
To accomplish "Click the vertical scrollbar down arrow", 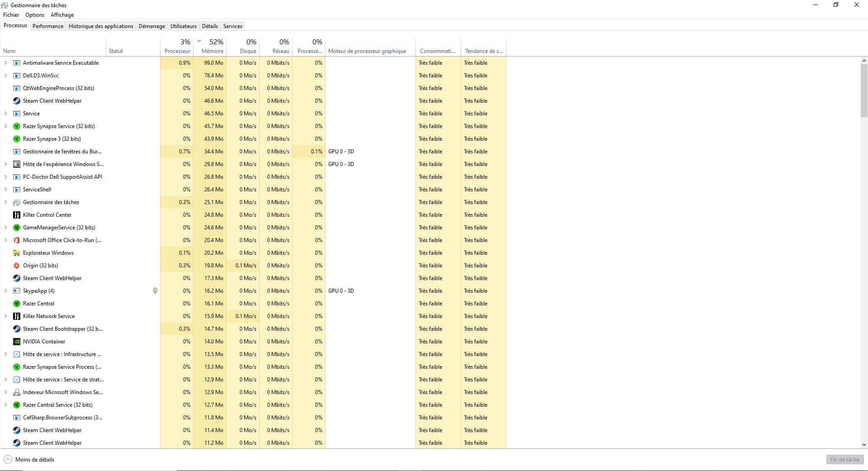I will (x=864, y=445).
